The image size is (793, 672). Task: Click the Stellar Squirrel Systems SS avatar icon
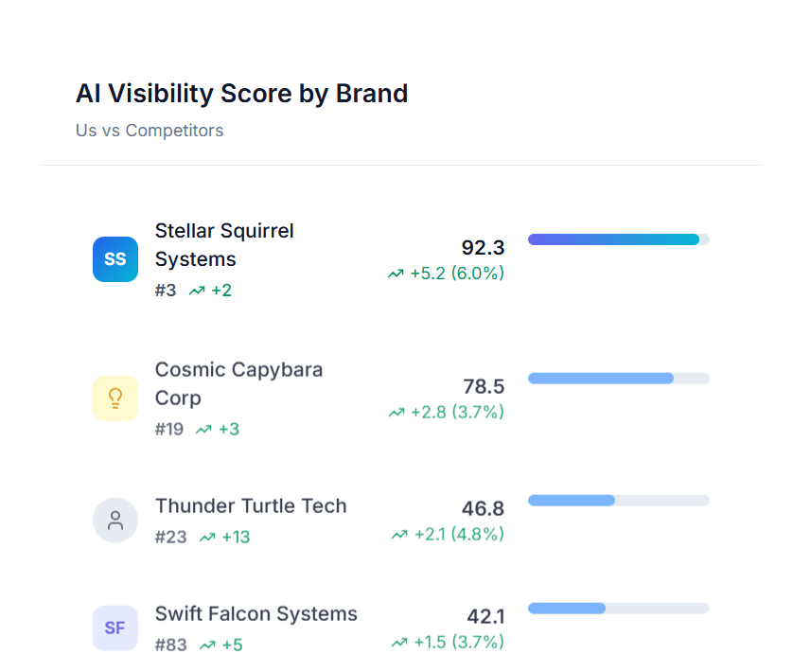pyautogui.click(x=115, y=259)
